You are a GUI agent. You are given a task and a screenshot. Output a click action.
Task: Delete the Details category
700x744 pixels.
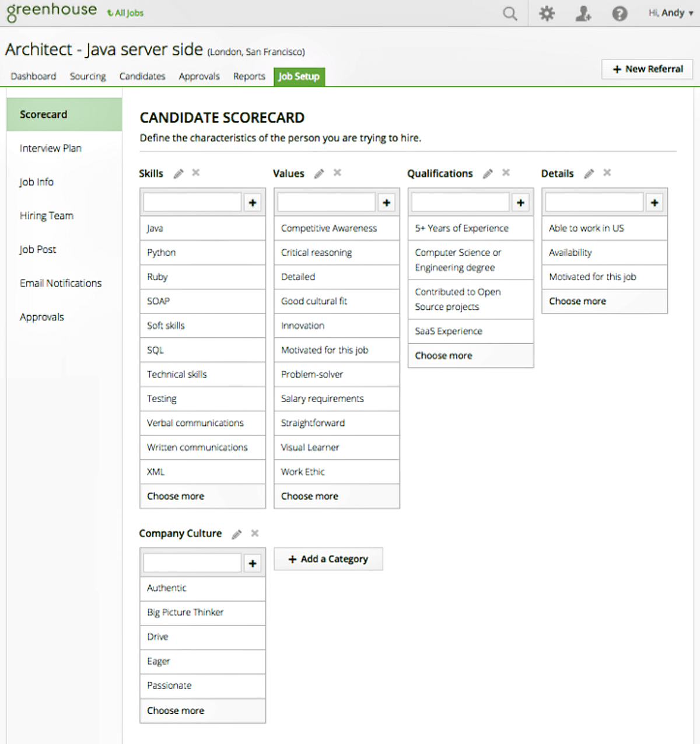coord(607,173)
